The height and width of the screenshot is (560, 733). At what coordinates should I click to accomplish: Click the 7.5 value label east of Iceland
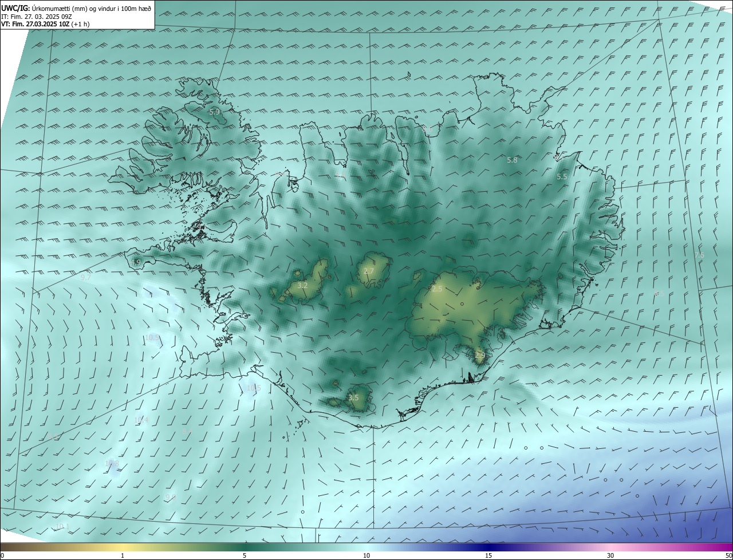[x=699, y=255]
